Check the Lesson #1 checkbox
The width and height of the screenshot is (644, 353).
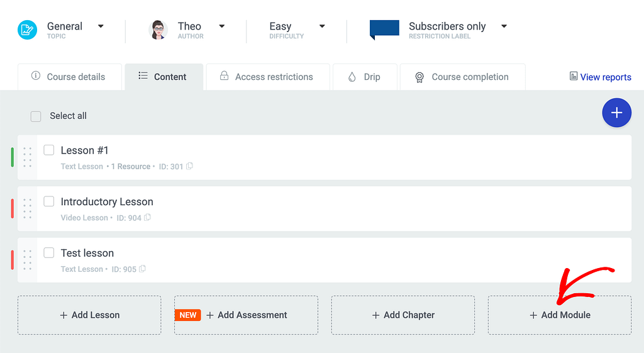pyautogui.click(x=49, y=150)
